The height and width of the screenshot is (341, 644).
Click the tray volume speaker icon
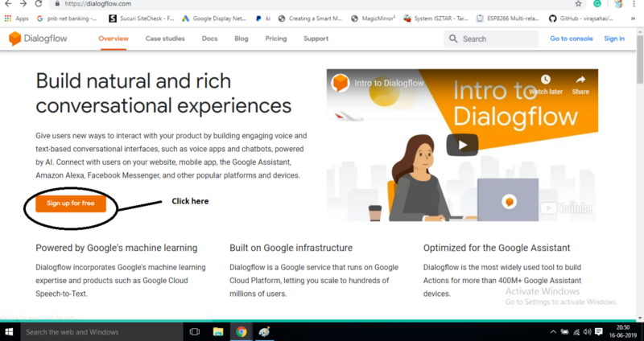[x=588, y=332]
